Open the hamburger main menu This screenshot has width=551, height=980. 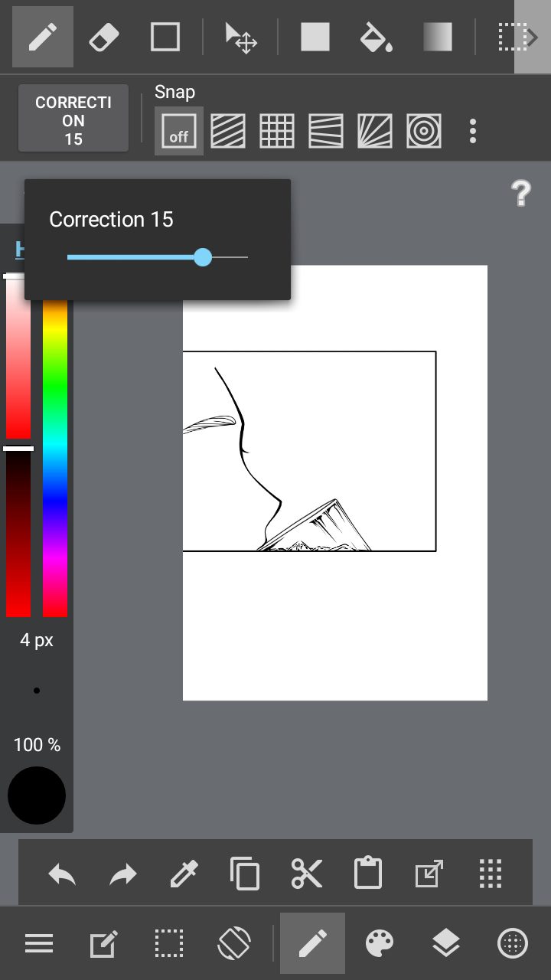pos(39,943)
